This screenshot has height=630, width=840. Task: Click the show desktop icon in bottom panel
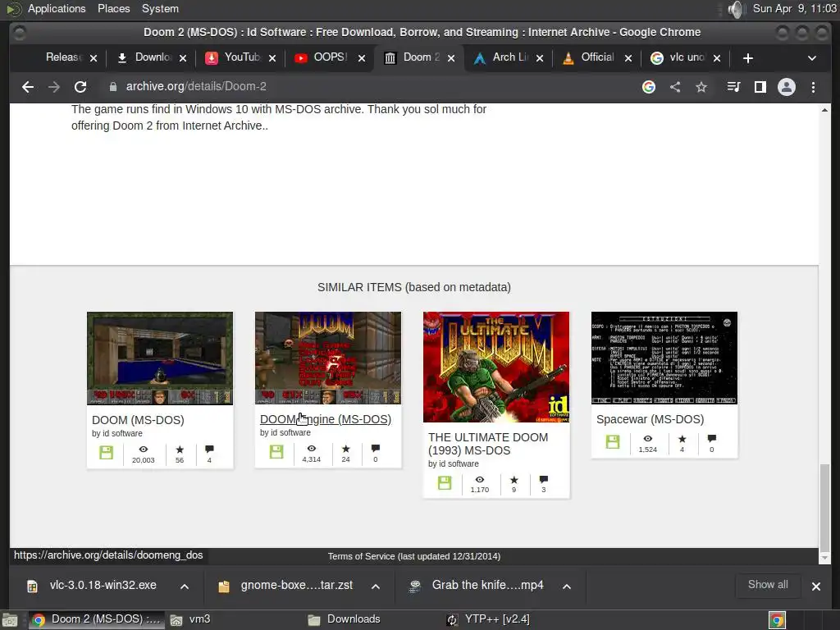10,620
